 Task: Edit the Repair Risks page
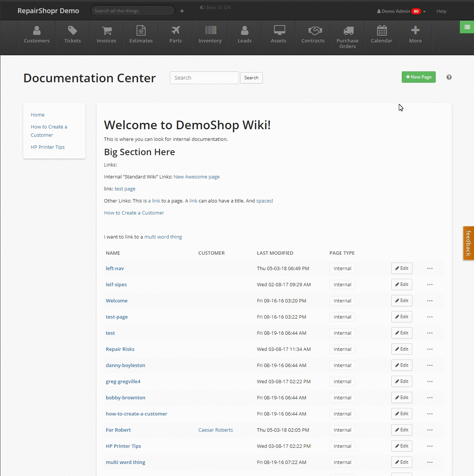(x=402, y=349)
